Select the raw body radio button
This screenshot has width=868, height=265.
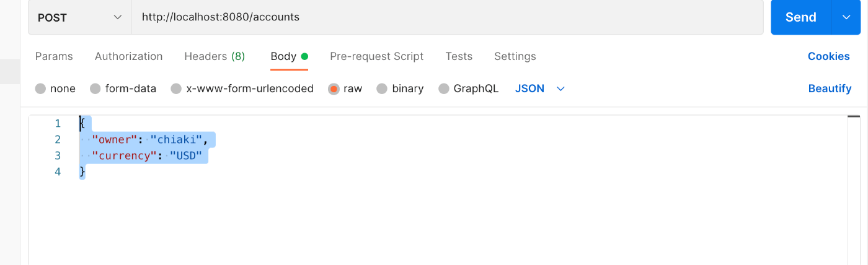[334, 89]
